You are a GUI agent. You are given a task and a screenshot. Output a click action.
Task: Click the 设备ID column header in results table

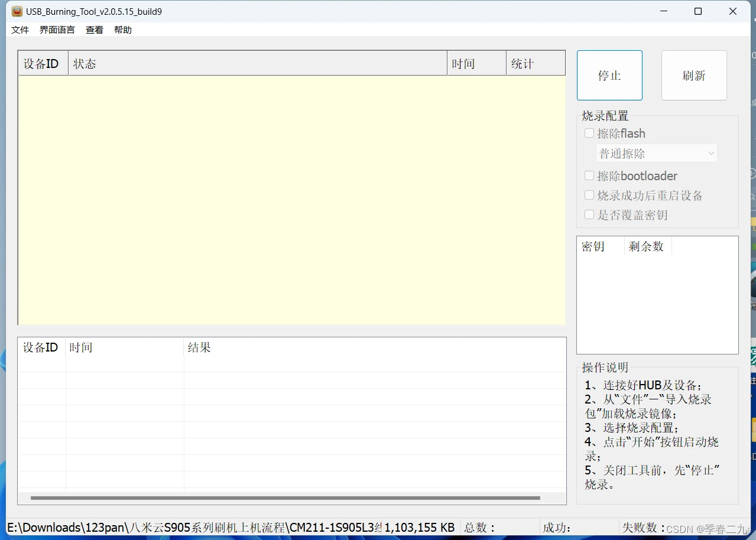point(42,347)
